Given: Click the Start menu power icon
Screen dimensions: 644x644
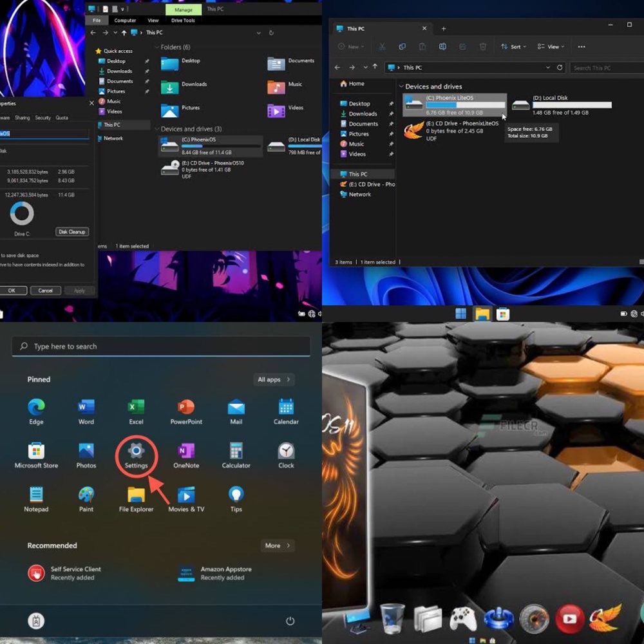Looking at the screenshot, I should coord(290,621).
